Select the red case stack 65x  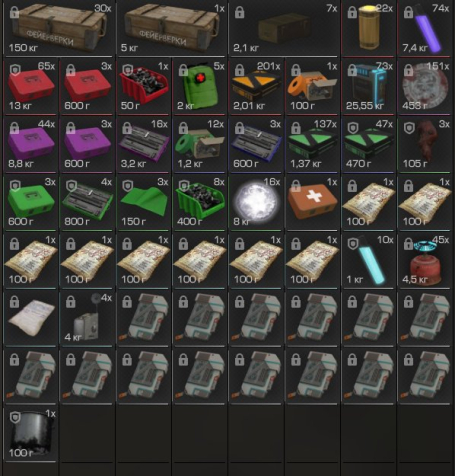pos(30,87)
